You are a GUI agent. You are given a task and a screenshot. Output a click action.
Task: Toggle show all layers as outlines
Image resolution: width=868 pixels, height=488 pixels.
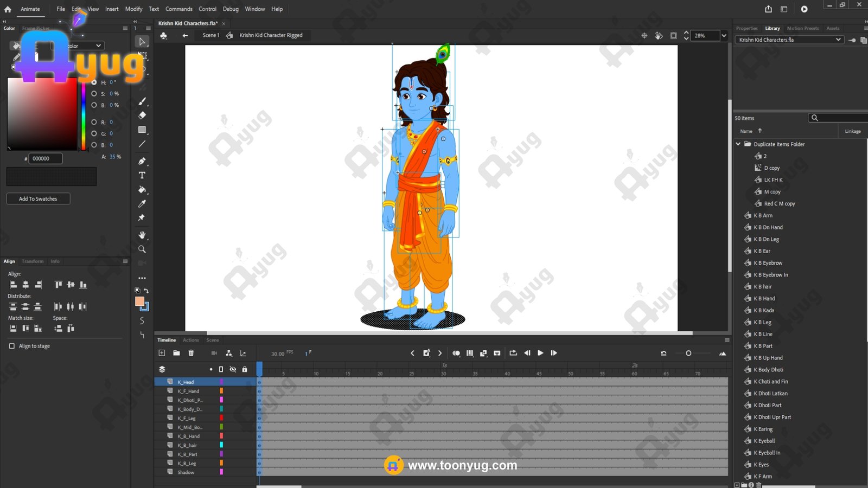(x=221, y=369)
